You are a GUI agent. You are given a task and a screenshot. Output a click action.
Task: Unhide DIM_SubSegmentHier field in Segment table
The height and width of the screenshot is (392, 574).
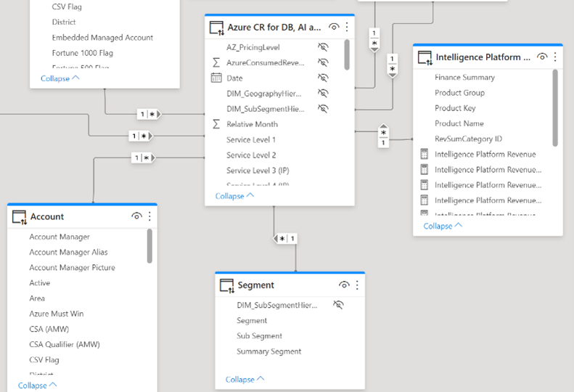[339, 304]
